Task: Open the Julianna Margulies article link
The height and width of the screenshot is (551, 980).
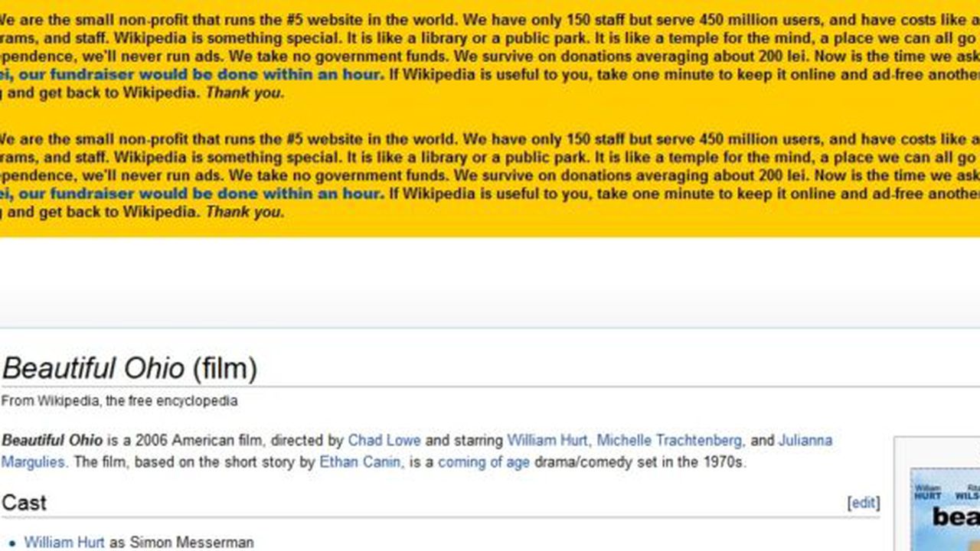Action: (x=807, y=440)
